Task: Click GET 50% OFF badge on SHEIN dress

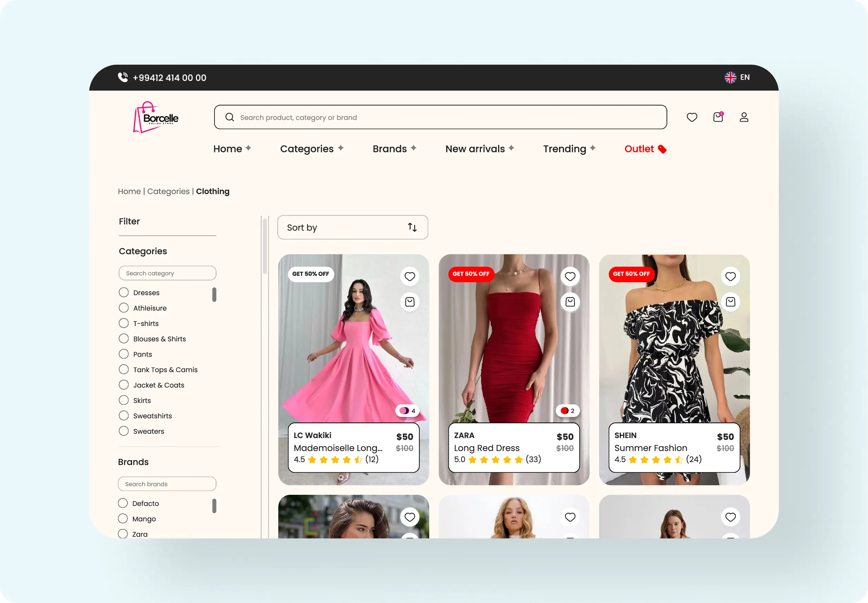Action: click(631, 274)
